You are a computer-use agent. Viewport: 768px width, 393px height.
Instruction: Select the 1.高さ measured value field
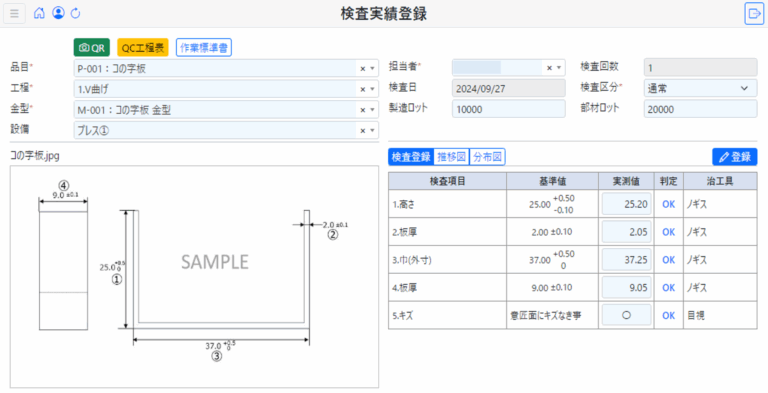[626, 204]
